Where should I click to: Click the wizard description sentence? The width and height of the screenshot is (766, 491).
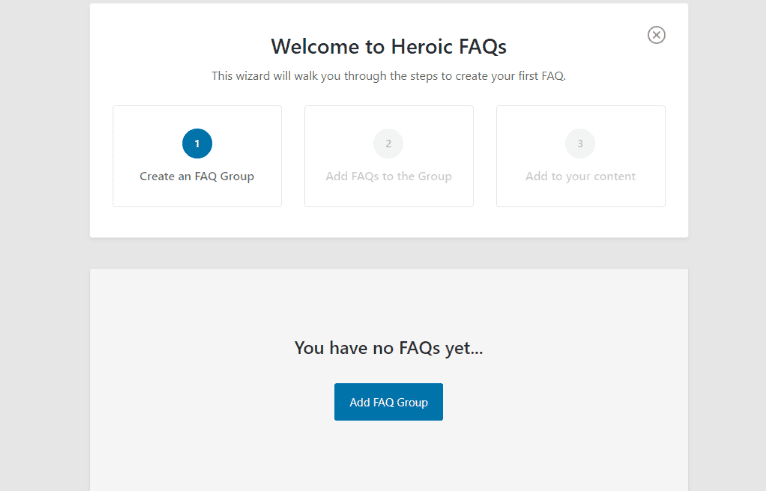click(x=389, y=76)
